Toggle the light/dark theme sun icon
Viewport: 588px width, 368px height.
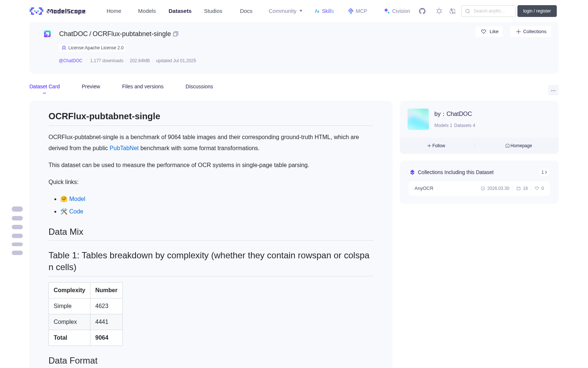pos(439,11)
